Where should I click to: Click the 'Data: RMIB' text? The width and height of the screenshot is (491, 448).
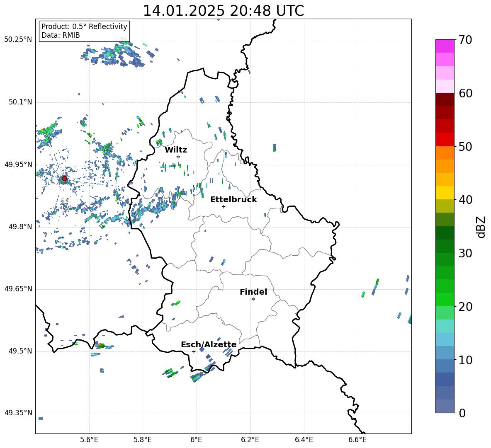click(61, 35)
